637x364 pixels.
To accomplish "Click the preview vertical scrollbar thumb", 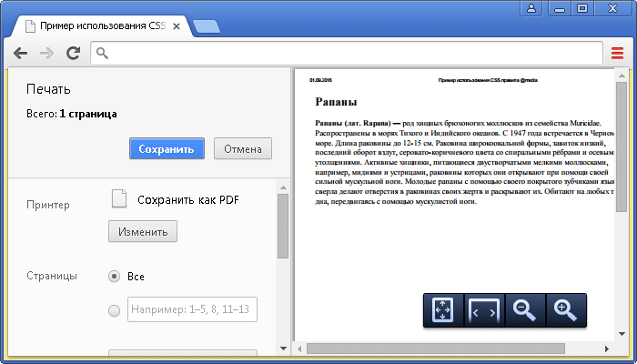I will (622, 147).
